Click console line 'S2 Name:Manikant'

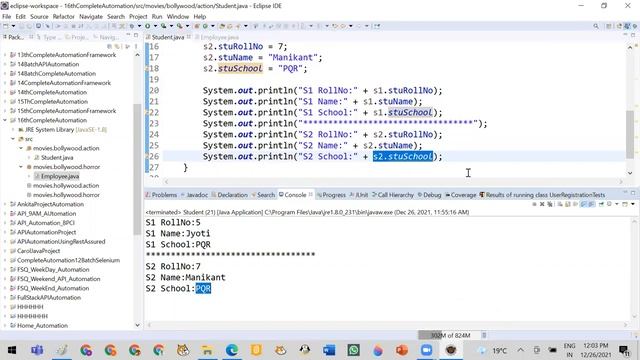click(185, 278)
